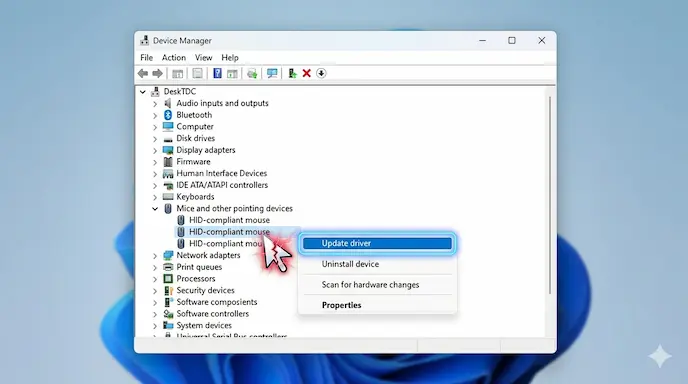Expand Audio inputs and outputs

coord(155,104)
